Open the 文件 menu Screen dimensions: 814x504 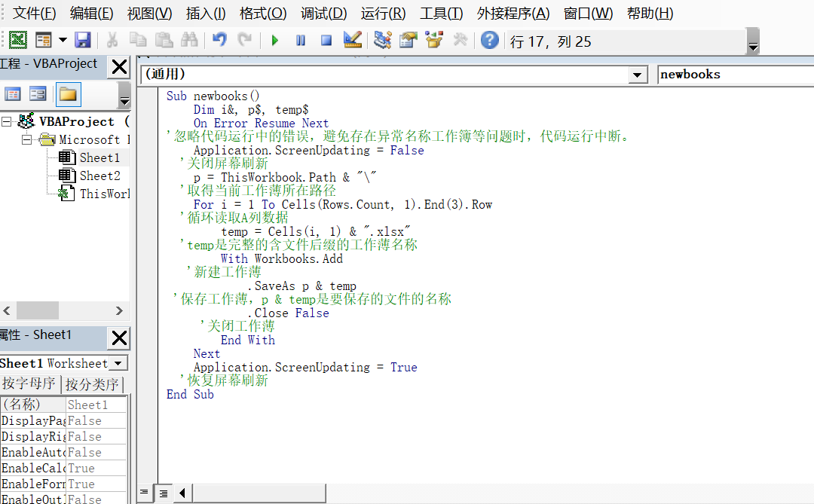tap(34, 14)
